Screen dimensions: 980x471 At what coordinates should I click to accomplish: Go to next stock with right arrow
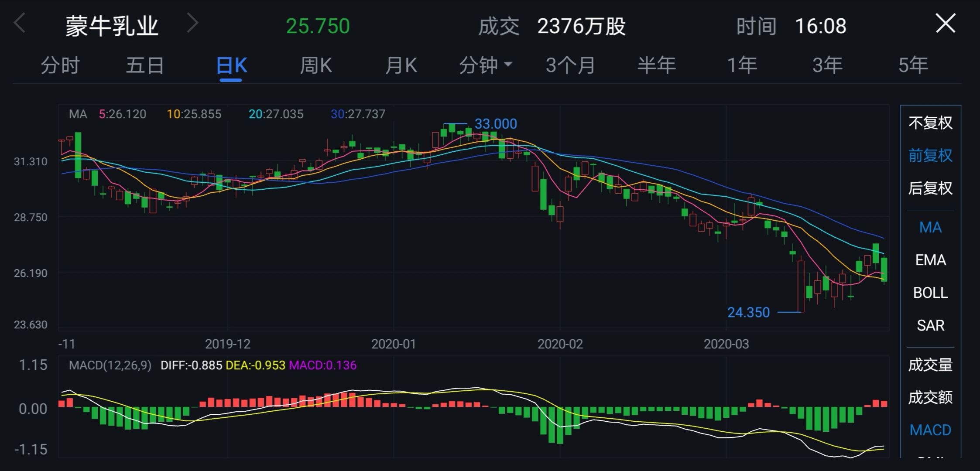pos(192,24)
